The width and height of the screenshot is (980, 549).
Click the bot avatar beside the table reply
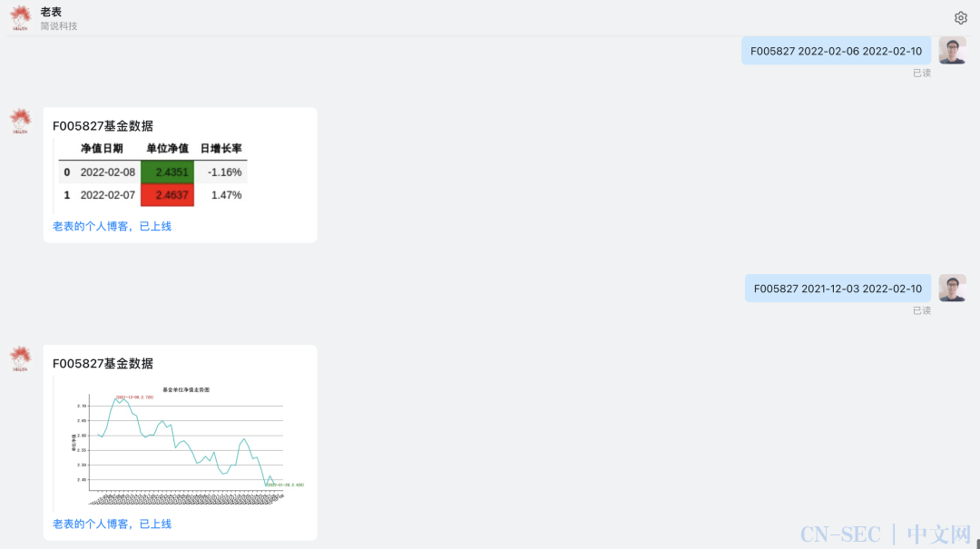tap(21, 122)
